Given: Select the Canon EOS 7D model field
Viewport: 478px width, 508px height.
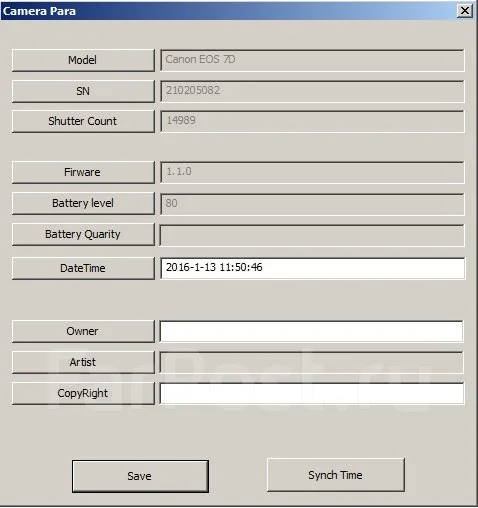Looking at the screenshot, I should tap(312, 60).
